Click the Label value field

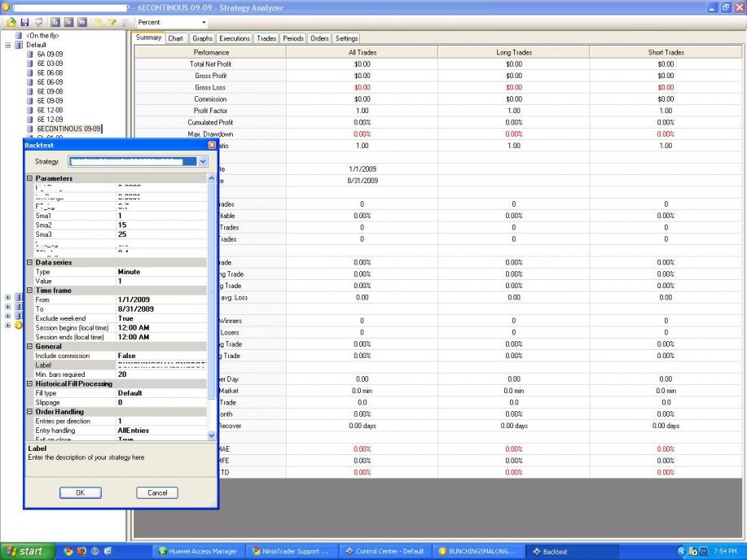(161, 365)
